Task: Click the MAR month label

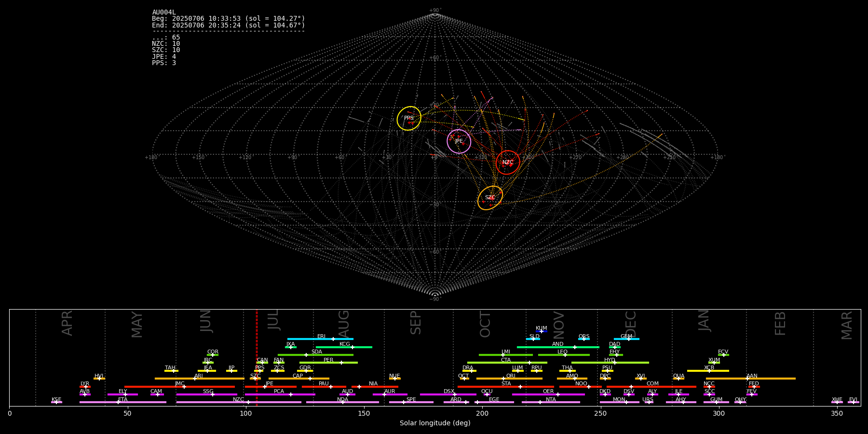Action: 847,325
